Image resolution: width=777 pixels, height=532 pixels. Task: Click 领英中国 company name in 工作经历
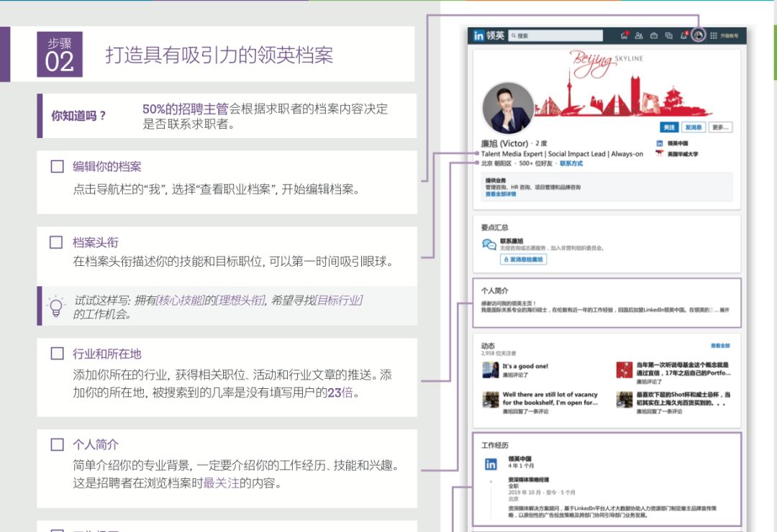(x=519, y=459)
